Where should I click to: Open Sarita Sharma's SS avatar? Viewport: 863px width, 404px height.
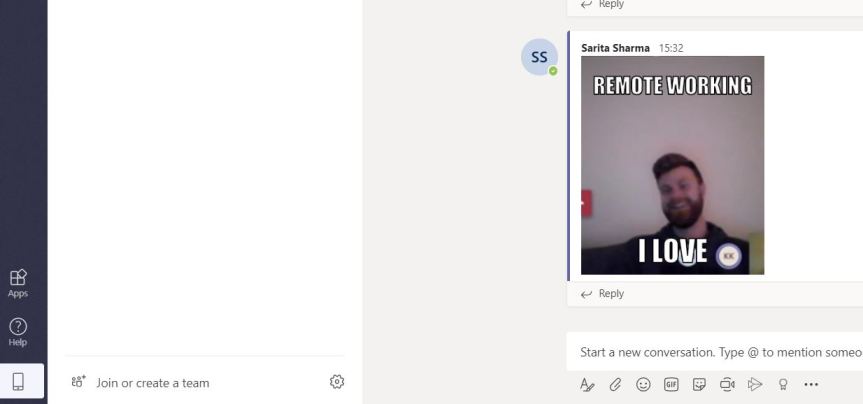tap(539, 57)
